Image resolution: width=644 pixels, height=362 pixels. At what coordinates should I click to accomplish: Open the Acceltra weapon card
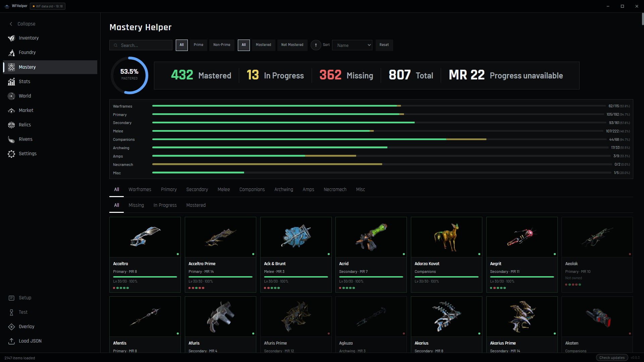click(145, 255)
